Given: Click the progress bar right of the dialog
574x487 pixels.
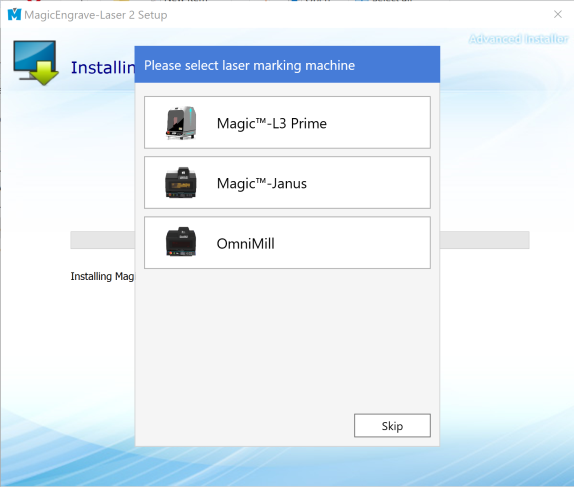Looking at the screenshot, I should [x=485, y=240].
